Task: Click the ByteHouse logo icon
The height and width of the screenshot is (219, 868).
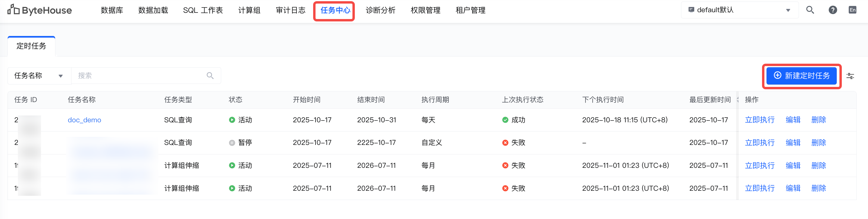Action: 13,10
